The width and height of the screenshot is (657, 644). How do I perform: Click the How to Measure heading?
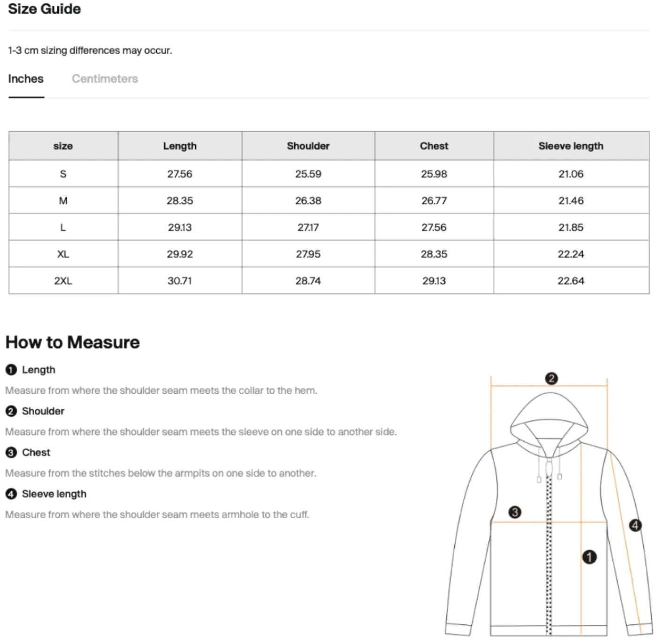tap(73, 342)
